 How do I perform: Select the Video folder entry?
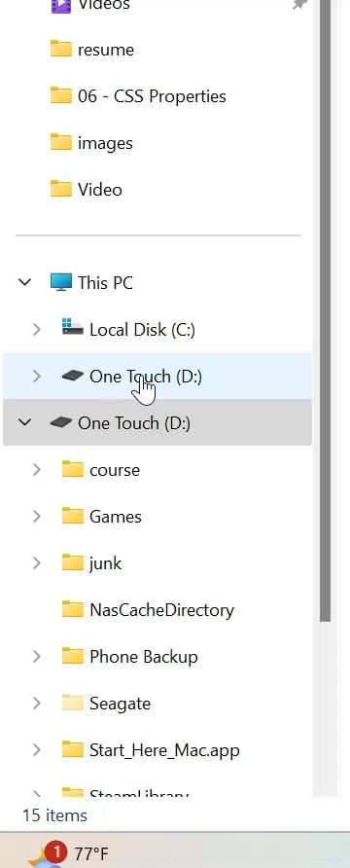157,190
